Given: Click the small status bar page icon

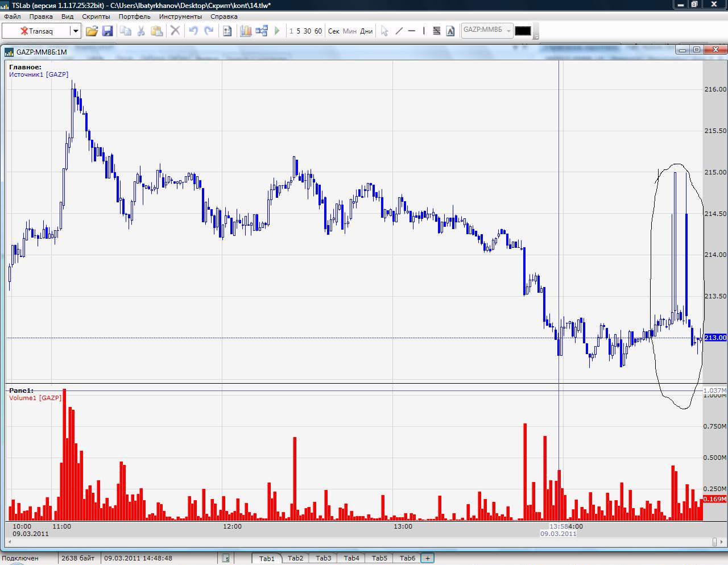Looking at the screenshot, I should click(226, 558).
